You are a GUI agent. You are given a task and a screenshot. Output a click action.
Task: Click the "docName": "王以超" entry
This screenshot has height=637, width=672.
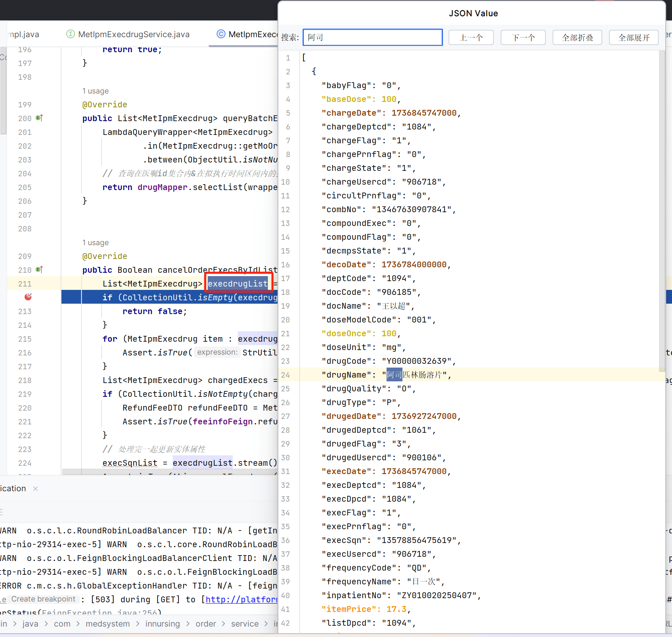click(368, 306)
